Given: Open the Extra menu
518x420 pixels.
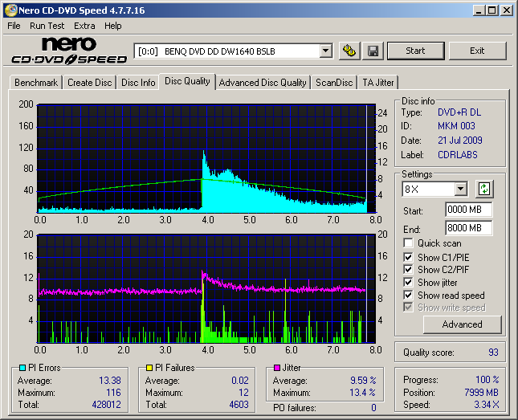Looking at the screenshot, I should tap(84, 26).
